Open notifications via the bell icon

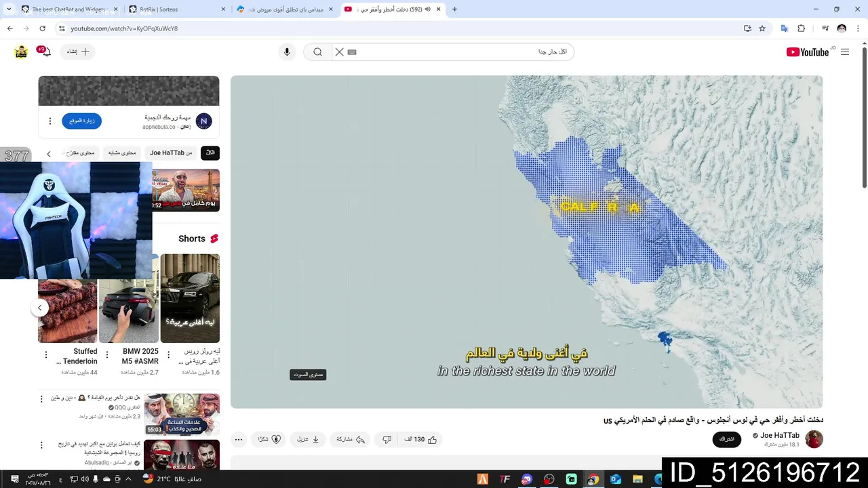[46, 52]
